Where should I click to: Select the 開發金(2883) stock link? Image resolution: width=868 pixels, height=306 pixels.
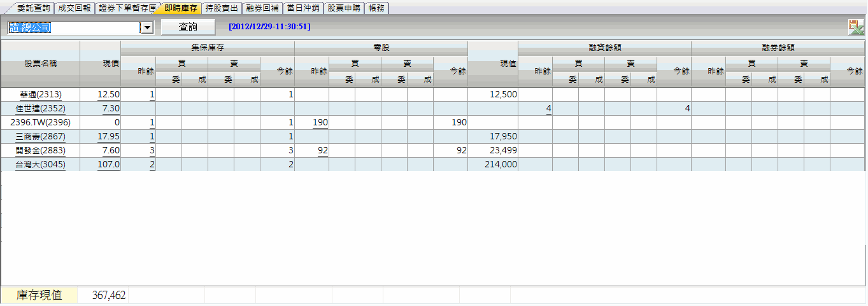pos(40,150)
